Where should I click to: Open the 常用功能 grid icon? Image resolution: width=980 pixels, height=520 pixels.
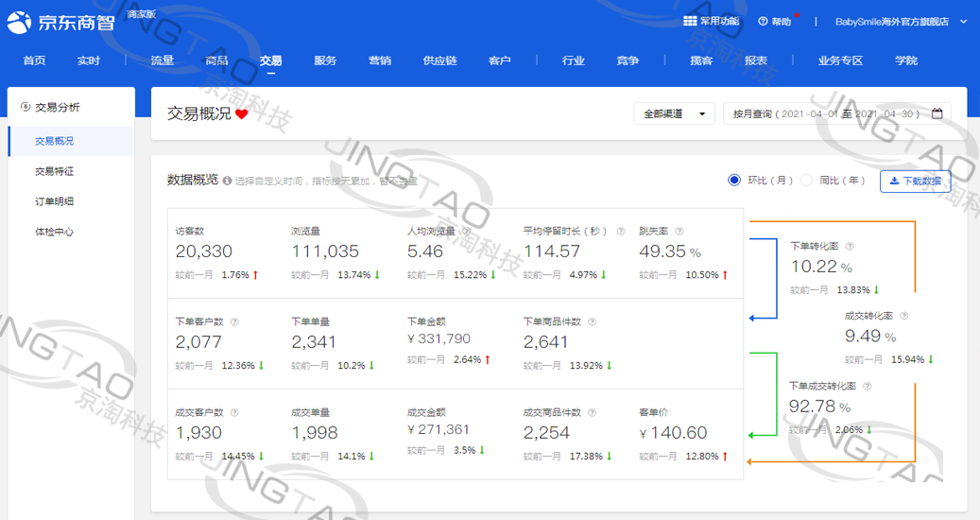pos(689,21)
